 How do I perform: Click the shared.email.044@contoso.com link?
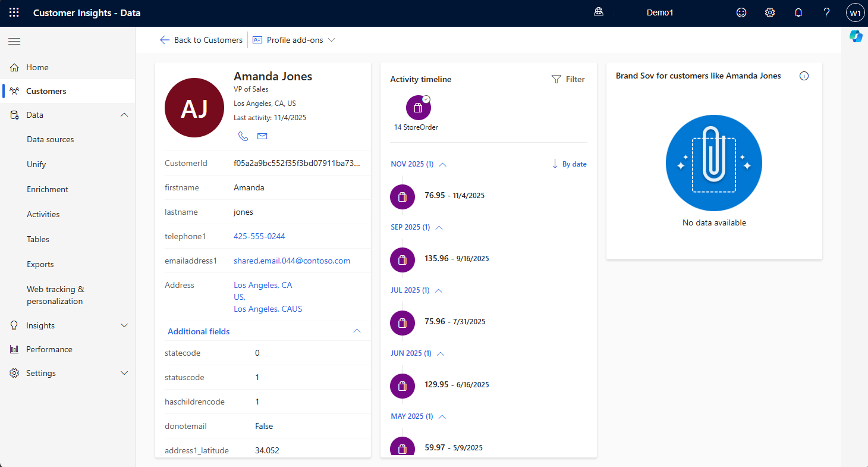click(x=292, y=261)
